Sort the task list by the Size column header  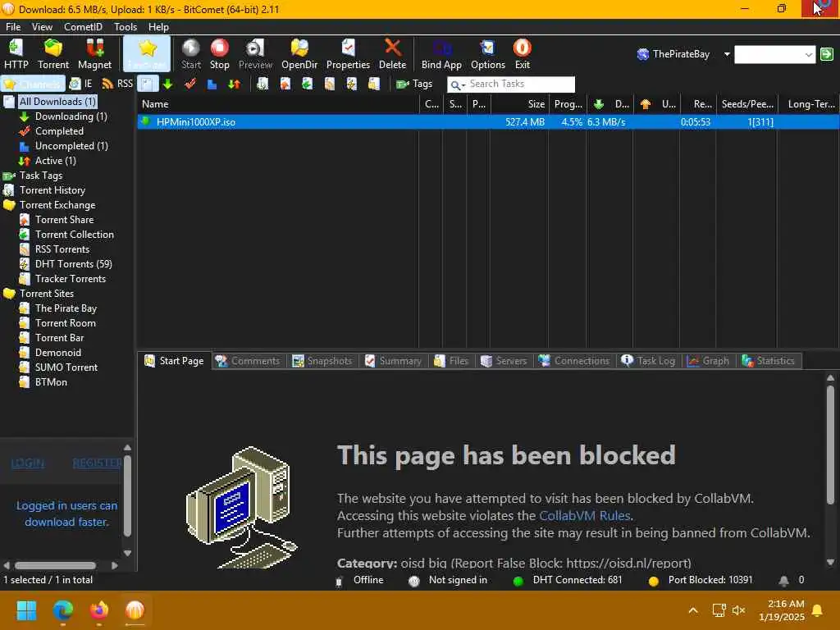[x=518, y=104]
